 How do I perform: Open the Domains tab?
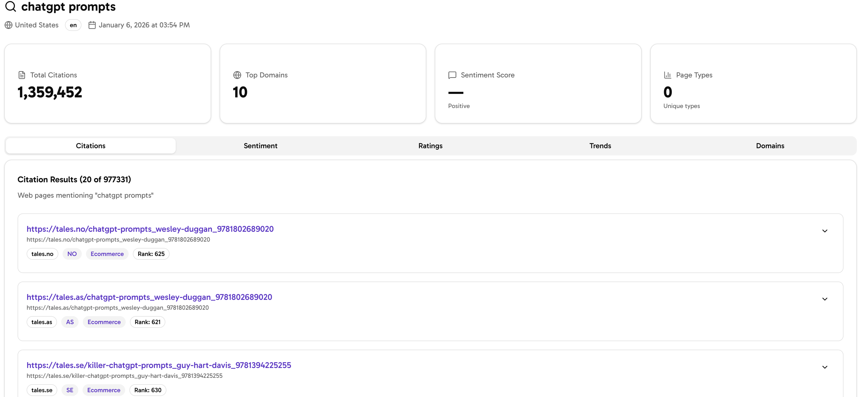[770, 146]
